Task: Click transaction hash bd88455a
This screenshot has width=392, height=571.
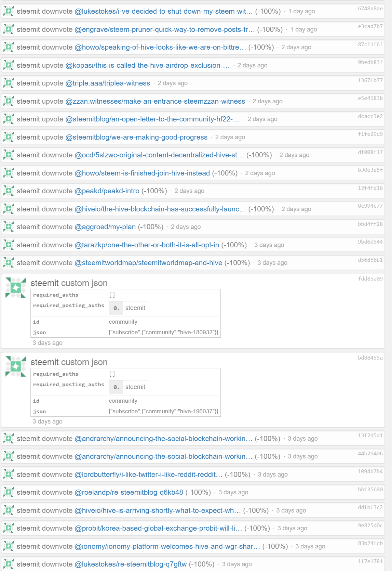Action: tap(370, 358)
